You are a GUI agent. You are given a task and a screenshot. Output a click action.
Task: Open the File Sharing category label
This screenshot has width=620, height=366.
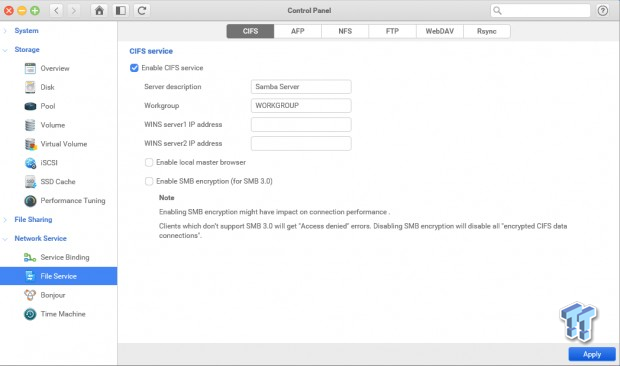click(33, 220)
